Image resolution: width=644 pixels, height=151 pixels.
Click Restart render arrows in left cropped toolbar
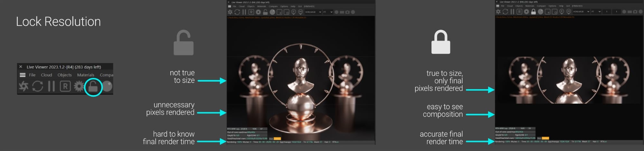coord(37,86)
